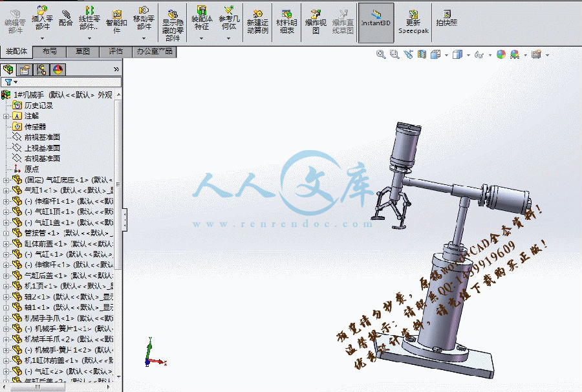Click the Hide/Show Items glasses icon
Screen dimensions: 582x392
[479, 55]
